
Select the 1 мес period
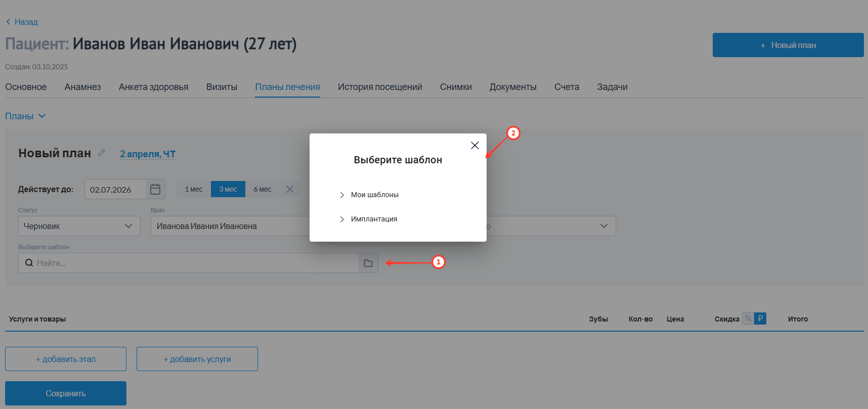coord(194,189)
